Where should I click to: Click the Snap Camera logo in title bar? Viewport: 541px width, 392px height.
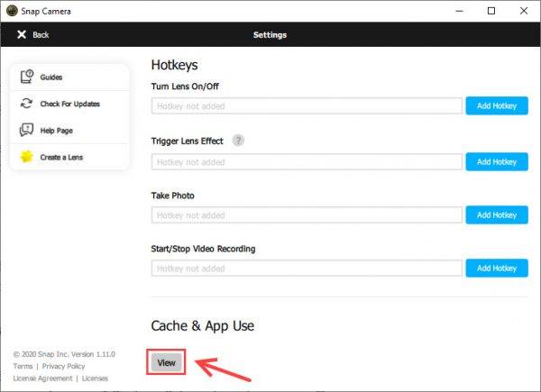tap(11, 11)
